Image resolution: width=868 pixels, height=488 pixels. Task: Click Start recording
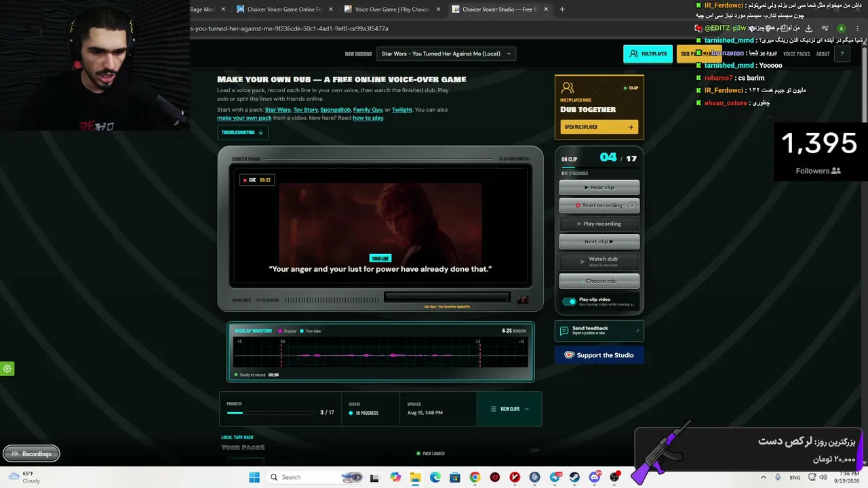599,205
